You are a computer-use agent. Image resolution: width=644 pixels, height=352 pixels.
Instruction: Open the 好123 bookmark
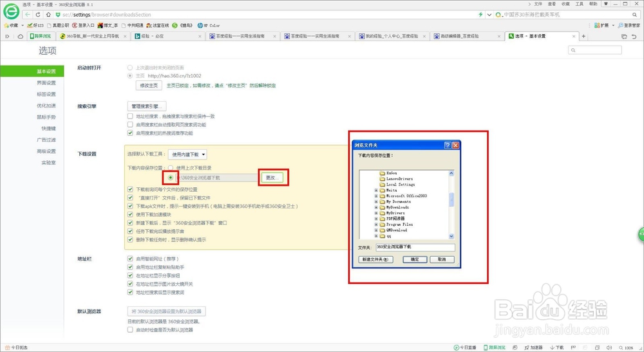35,26
